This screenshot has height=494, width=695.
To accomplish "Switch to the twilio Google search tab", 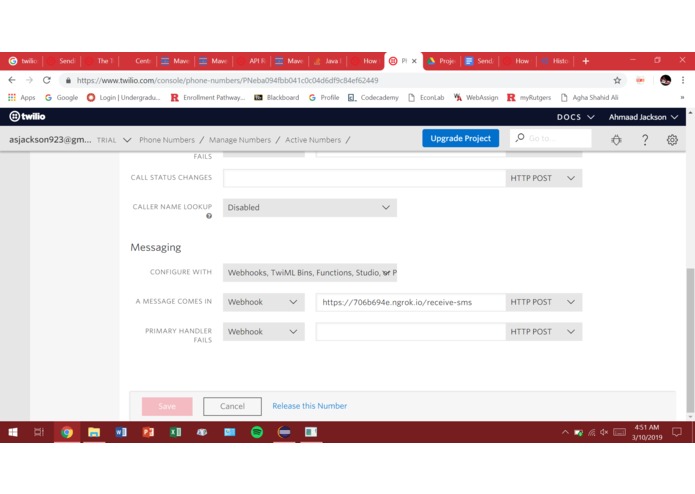I will click(23, 61).
